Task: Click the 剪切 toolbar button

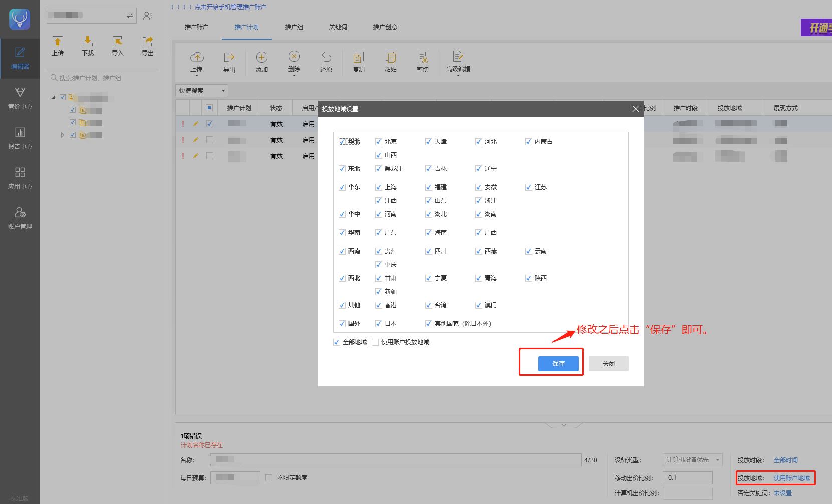Action: point(423,62)
